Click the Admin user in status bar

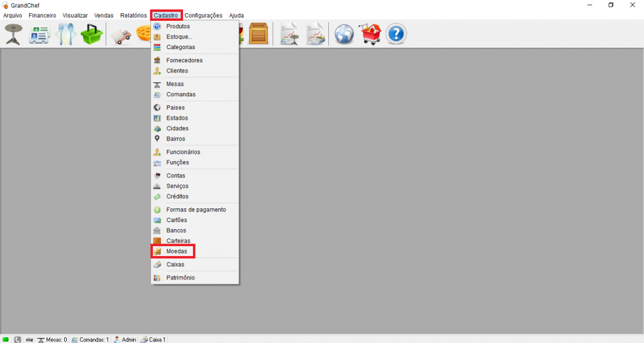click(x=125, y=339)
